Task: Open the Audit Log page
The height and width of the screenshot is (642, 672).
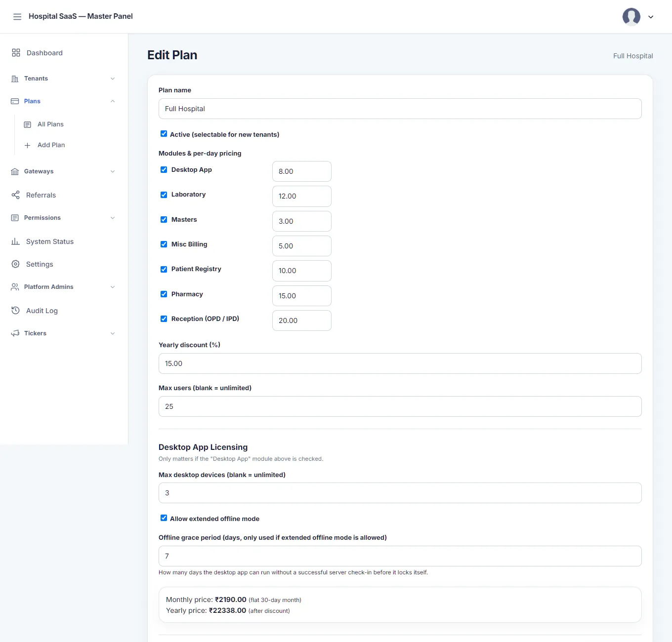Action: (42, 311)
